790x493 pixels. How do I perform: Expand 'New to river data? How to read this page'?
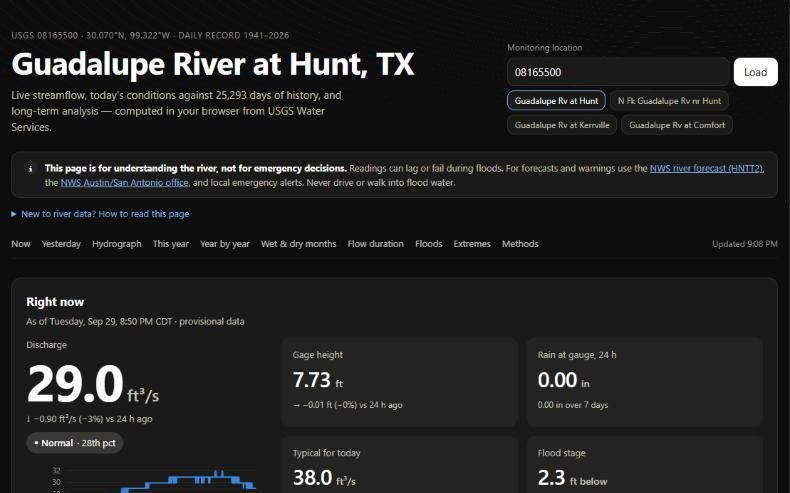pos(100,214)
